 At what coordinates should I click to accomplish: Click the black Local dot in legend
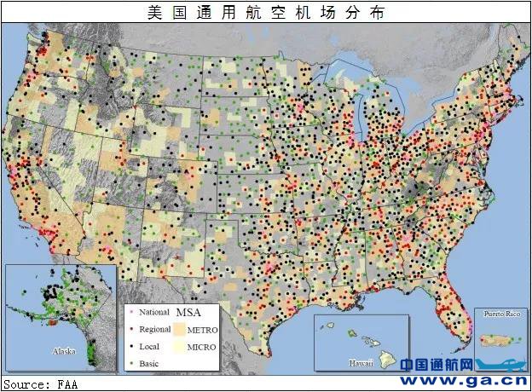(131, 347)
